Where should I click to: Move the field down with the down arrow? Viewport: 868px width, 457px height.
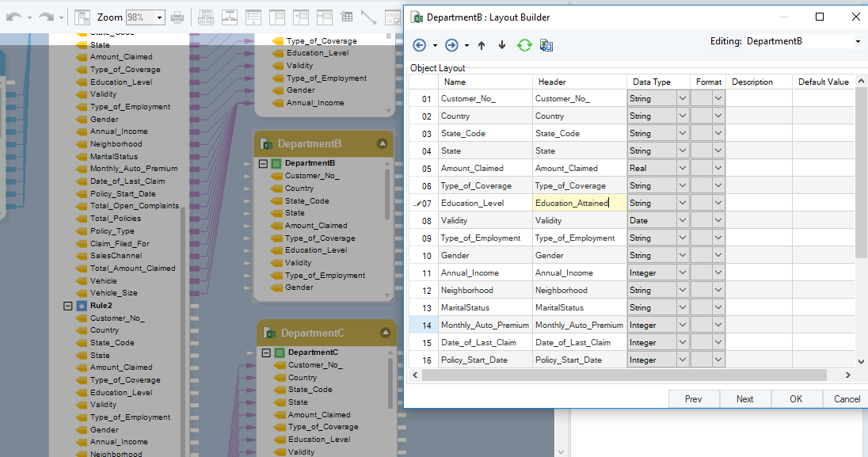[502, 45]
